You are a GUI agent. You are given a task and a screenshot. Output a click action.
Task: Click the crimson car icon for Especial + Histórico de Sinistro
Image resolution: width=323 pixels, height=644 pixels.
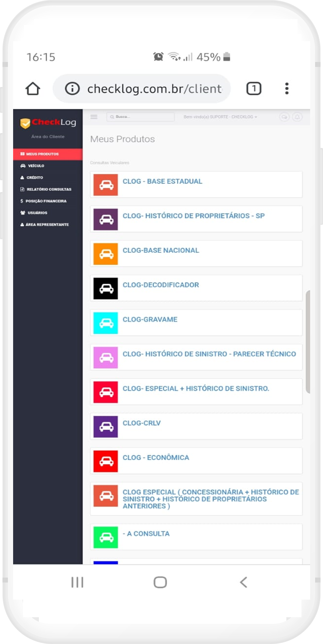106,392
